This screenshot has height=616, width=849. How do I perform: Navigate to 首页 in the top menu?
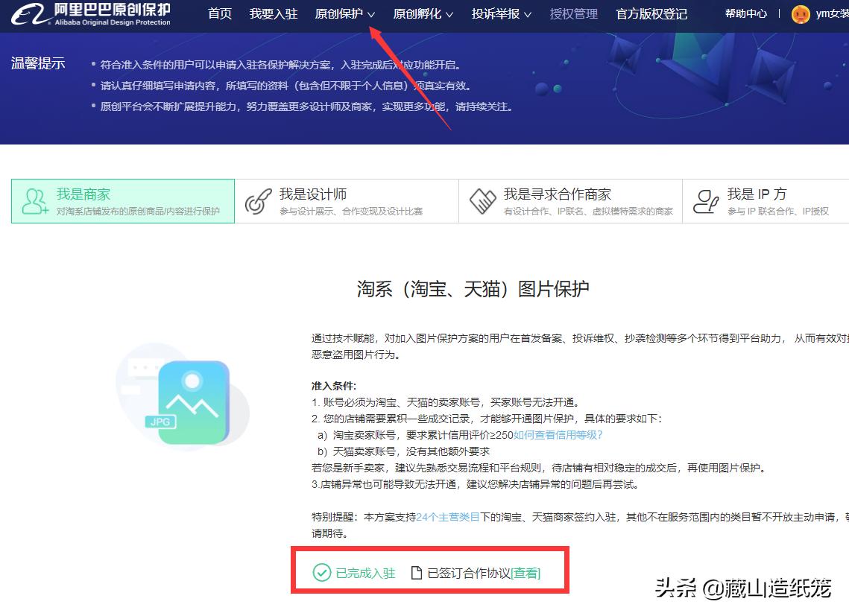(219, 13)
